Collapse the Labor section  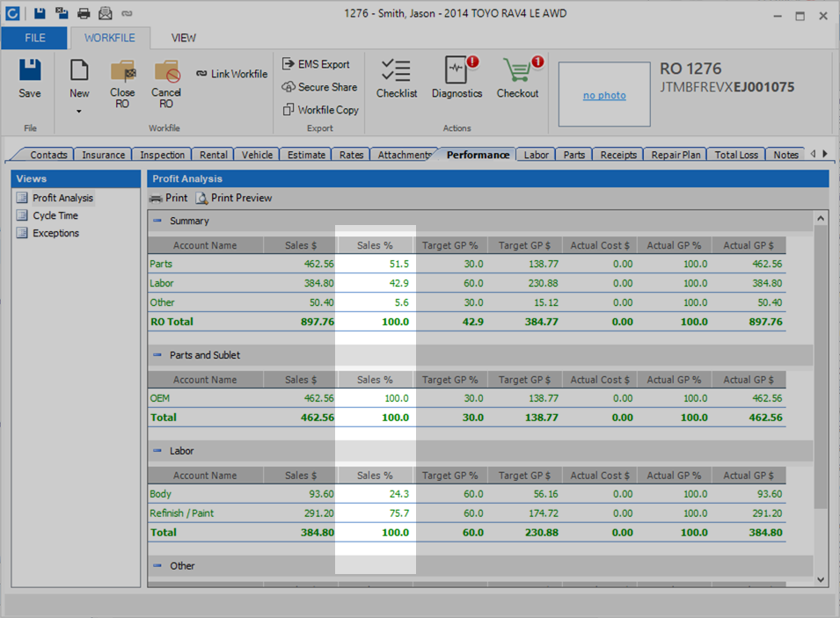point(157,451)
